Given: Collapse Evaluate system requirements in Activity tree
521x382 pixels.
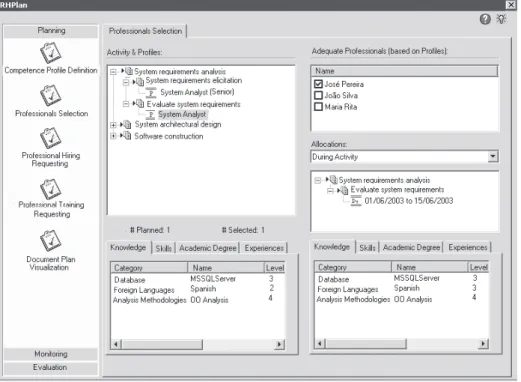Looking at the screenshot, I should click(x=126, y=104).
